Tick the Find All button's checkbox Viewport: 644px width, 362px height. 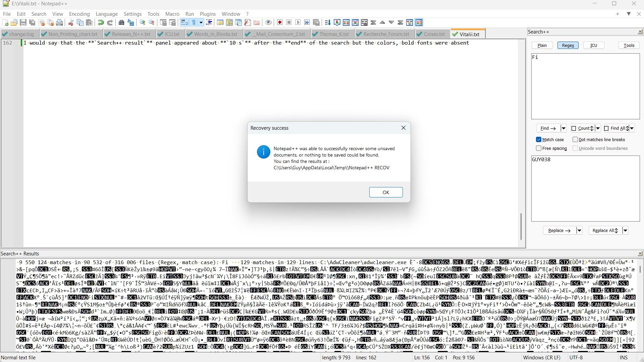click(x=606, y=128)
